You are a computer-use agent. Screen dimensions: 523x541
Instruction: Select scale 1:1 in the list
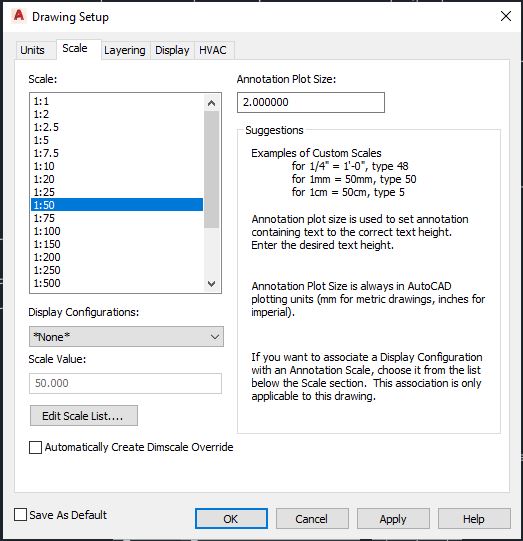pos(117,101)
